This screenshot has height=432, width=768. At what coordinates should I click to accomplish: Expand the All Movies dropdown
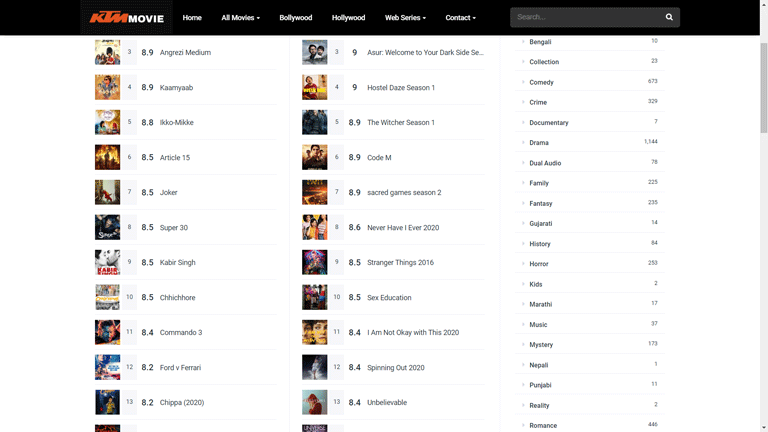pos(240,18)
